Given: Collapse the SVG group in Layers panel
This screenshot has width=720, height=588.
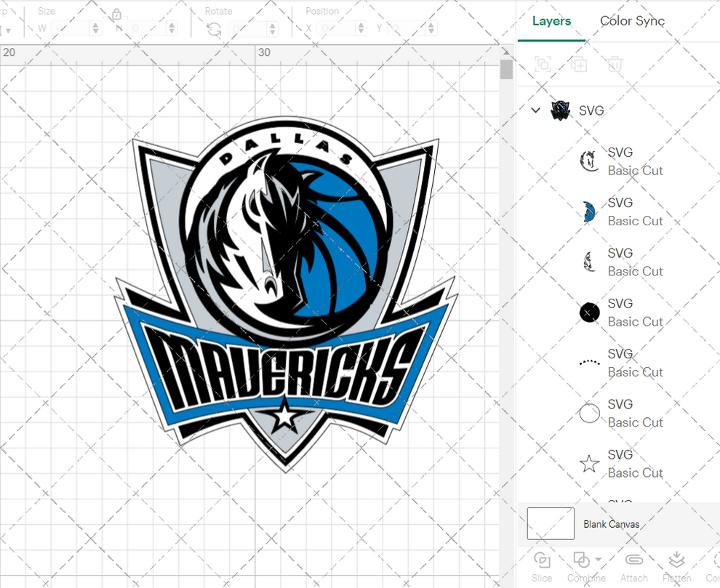Looking at the screenshot, I should click(536, 110).
